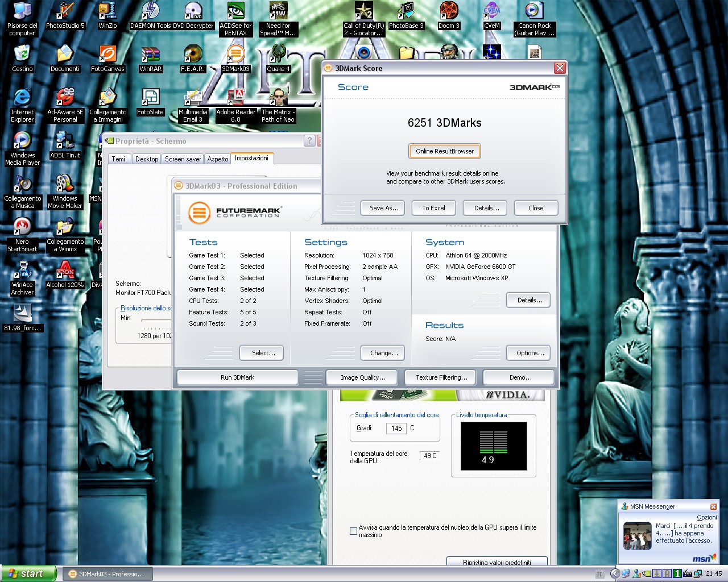Viewport: 728px width, 582px height.
Task: Click core slowdown threshold Gradi field
Action: point(396,429)
